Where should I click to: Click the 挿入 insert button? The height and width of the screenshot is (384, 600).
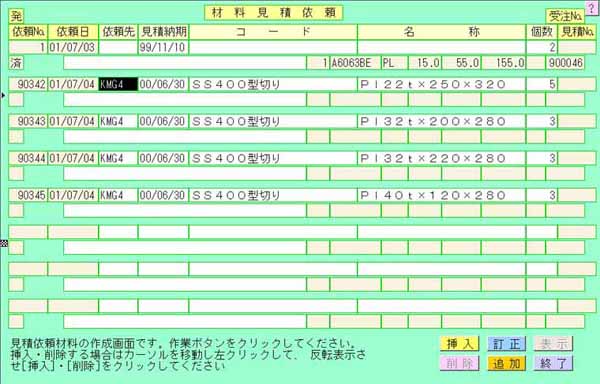tap(460, 344)
